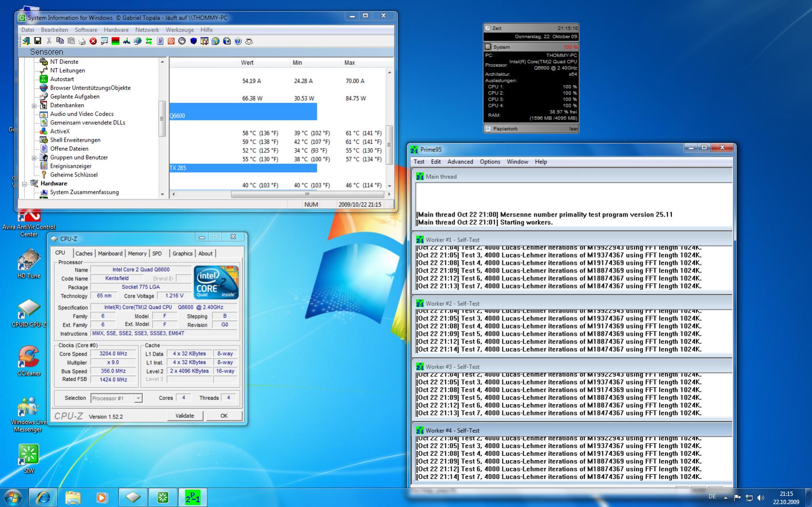Click the blue shield icon in SIW toolbar
Image resolution: width=812 pixels, height=507 pixels.
[193, 41]
